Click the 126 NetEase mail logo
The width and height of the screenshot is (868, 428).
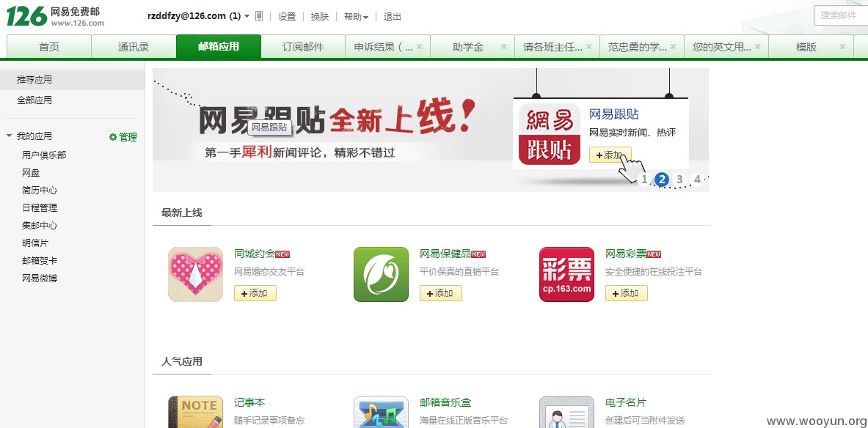coord(55,16)
